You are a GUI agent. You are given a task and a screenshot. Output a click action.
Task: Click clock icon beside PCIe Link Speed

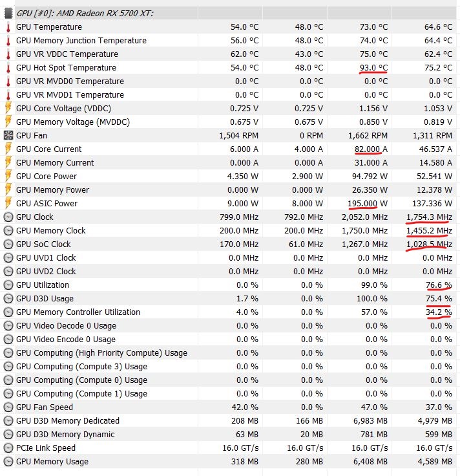tap(8, 448)
